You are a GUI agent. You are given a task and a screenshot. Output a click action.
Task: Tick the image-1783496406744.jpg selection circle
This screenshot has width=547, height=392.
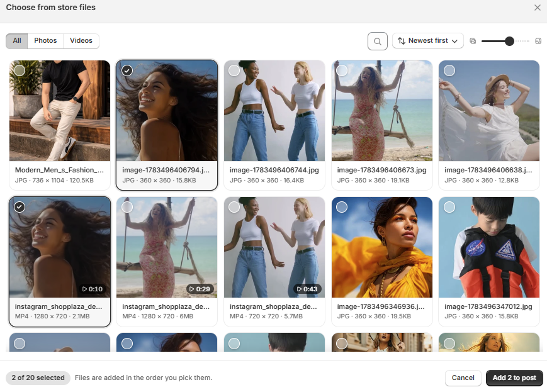tap(234, 70)
